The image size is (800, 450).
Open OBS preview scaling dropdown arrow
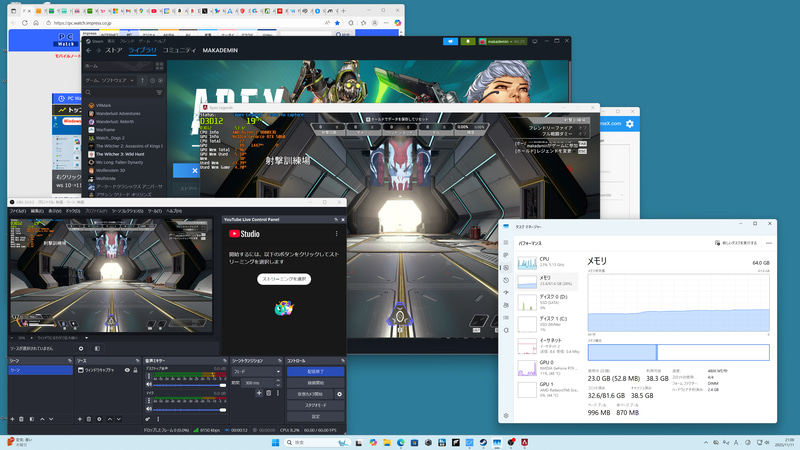(86, 338)
